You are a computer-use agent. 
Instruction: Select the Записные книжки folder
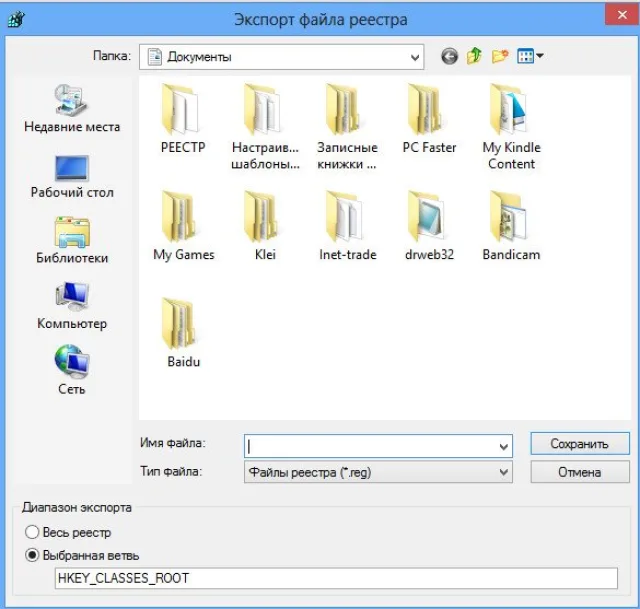click(347, 127)
